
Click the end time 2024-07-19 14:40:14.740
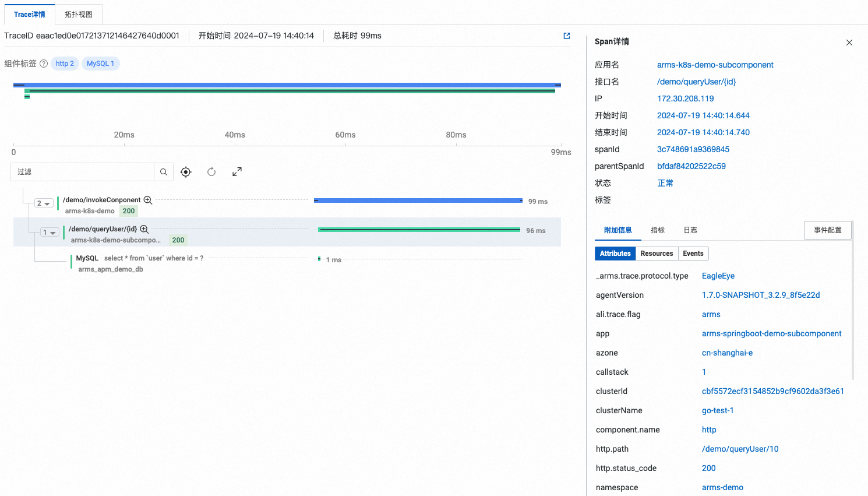703,132
